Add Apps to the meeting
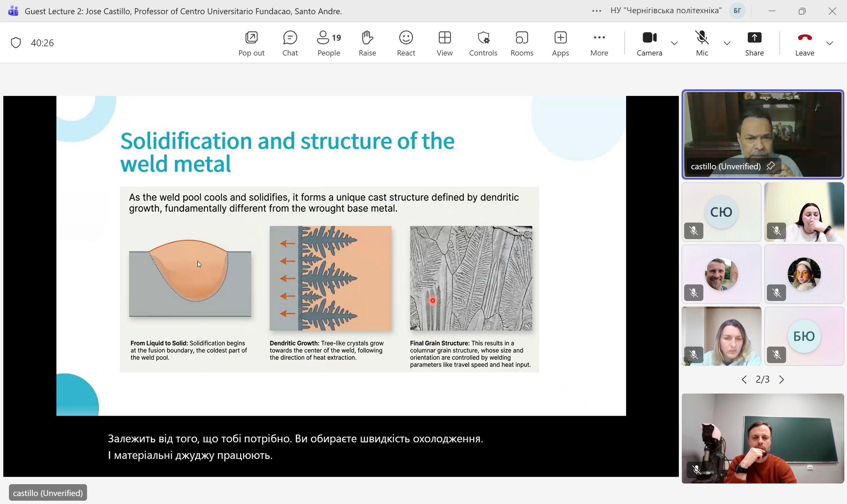 point(560,43)
